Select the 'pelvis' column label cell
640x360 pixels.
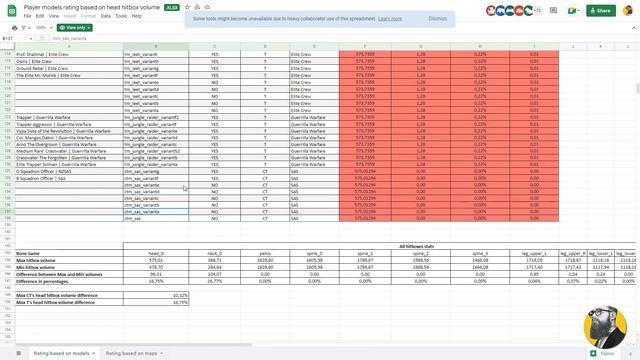click(x=265, y=253)
